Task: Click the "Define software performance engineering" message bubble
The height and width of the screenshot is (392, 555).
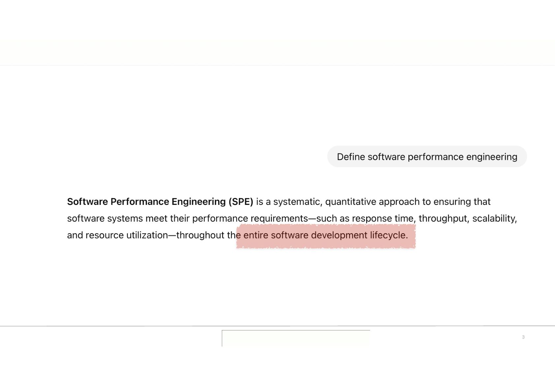Action: [427, 156]
